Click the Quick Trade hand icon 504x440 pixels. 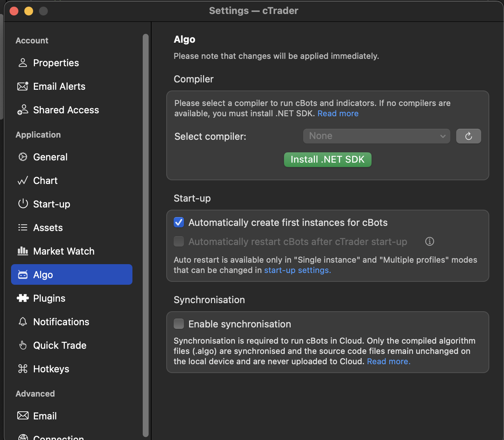pos(23,345)
